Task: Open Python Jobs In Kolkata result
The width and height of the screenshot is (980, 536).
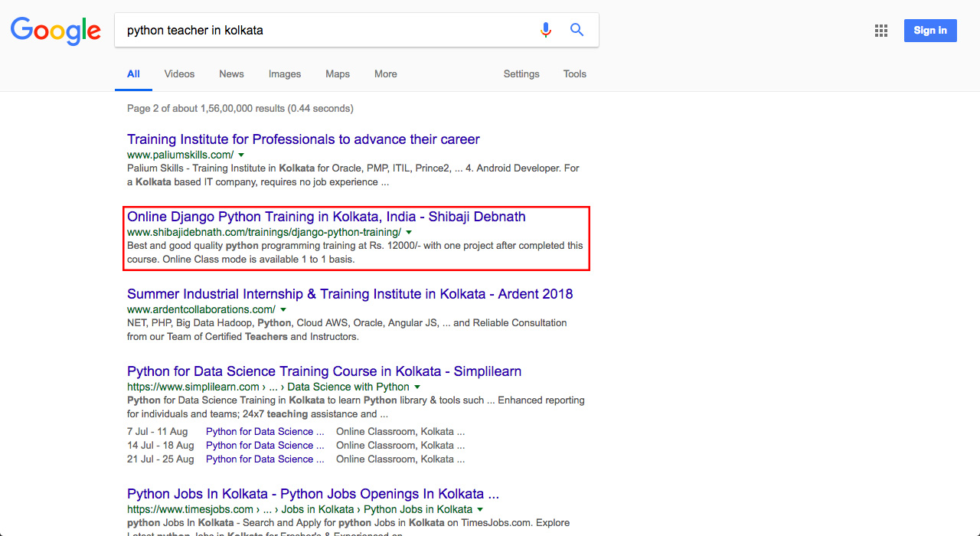Action: pyautogui.click(x=313, y=494)
